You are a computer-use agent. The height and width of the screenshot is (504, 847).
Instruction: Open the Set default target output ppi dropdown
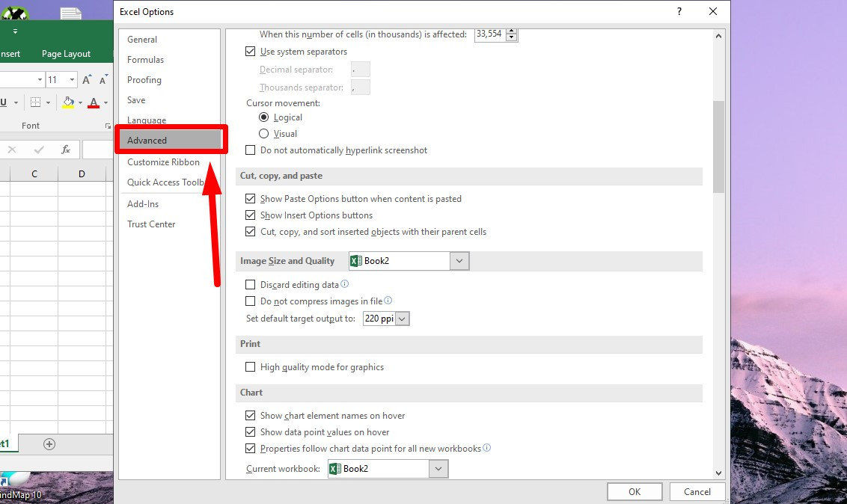(401, 318)
